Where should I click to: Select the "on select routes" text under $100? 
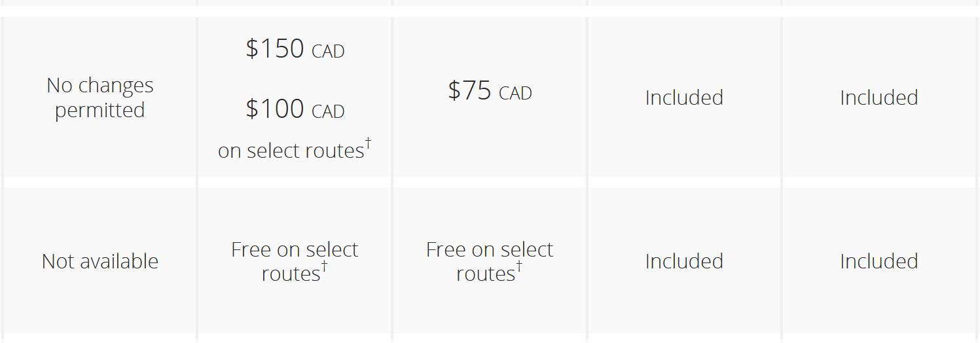pos(291,151)
